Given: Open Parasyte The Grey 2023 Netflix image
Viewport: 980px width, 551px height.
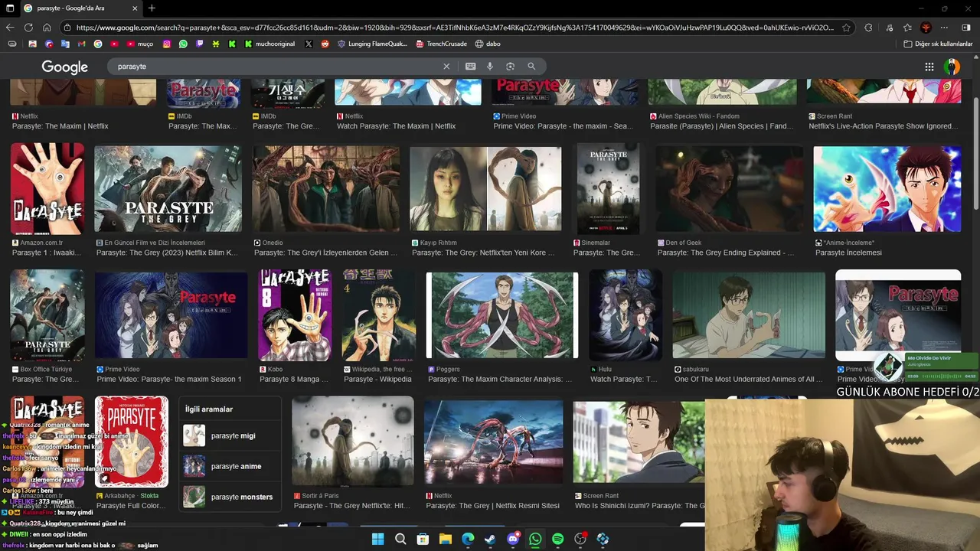Looking at the screenshot, I should (x=168, y=189).
